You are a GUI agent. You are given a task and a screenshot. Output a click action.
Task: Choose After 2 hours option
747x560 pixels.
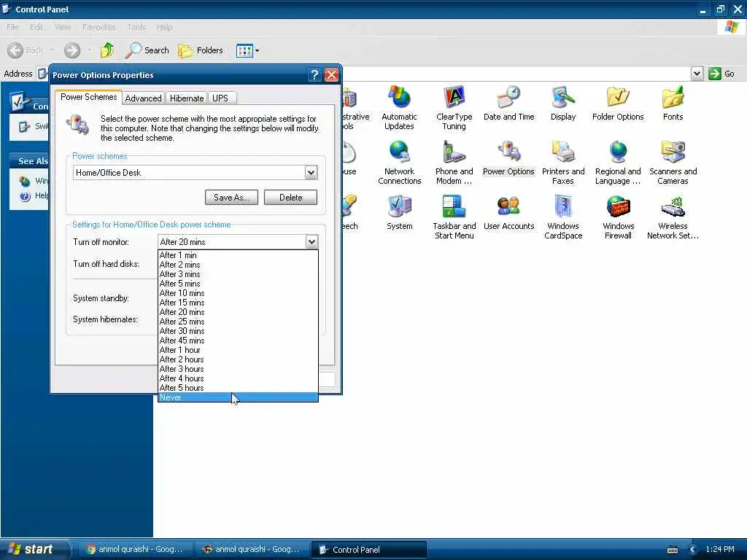pos(238,359)
